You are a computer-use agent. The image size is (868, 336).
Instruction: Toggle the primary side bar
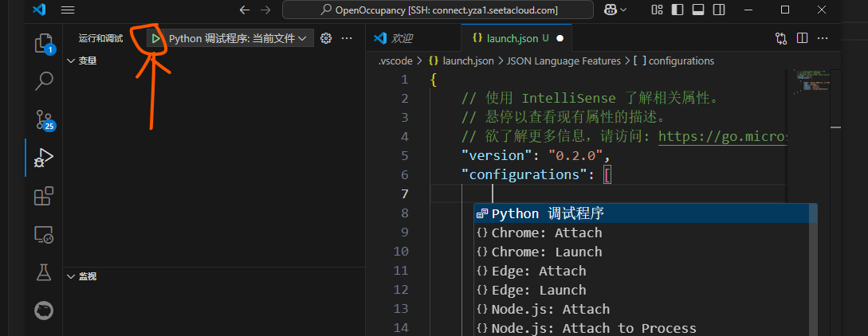677,10
